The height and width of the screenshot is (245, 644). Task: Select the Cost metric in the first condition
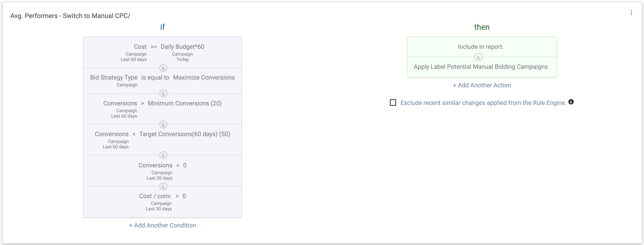point(140,47)
